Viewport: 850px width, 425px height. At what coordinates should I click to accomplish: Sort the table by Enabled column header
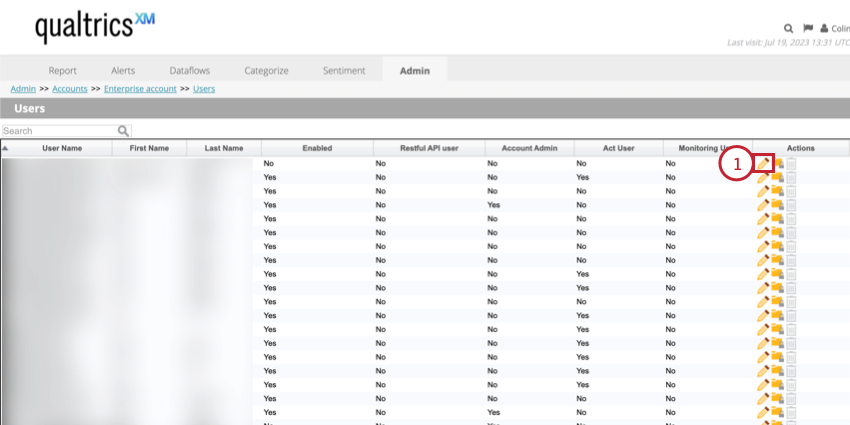pos(316,148)
